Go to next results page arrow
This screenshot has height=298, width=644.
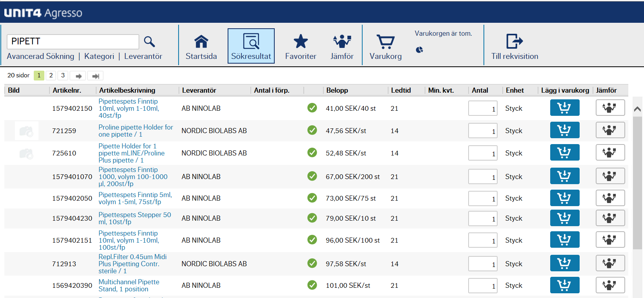pos(78,76)
